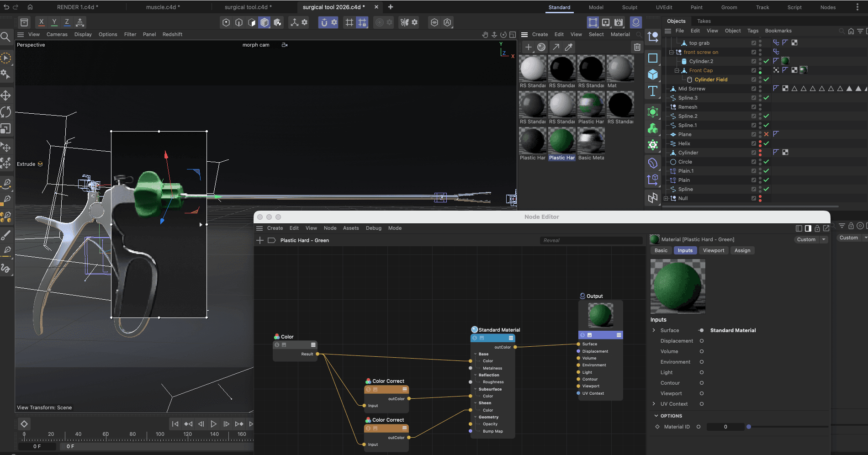Click the add new material plus icon
This screenshot has height=455, width=868.
pos(528,47)
